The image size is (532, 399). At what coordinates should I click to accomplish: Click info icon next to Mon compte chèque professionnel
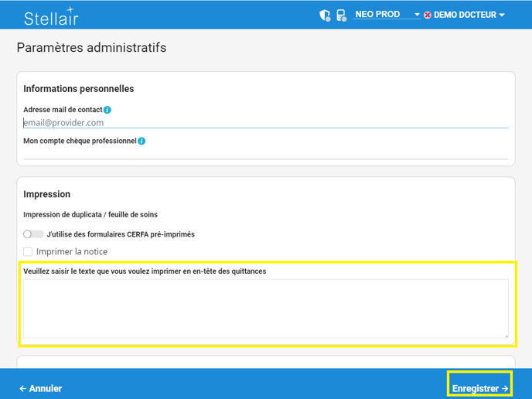[x=142, y=142]
